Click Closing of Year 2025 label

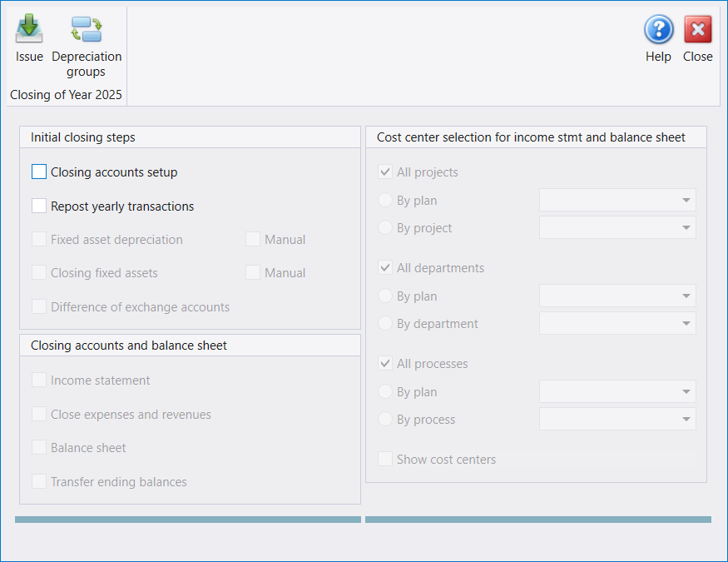66,95
